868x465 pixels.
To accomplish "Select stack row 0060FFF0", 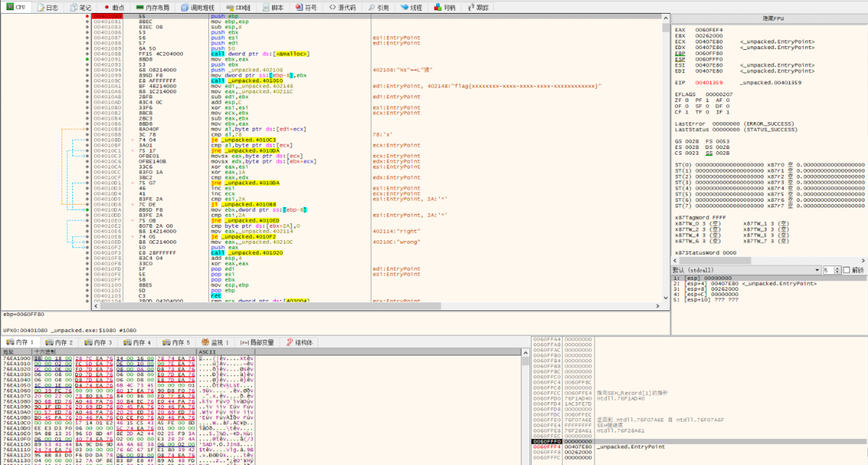I will pyautogui.click(x=699, y=441).
